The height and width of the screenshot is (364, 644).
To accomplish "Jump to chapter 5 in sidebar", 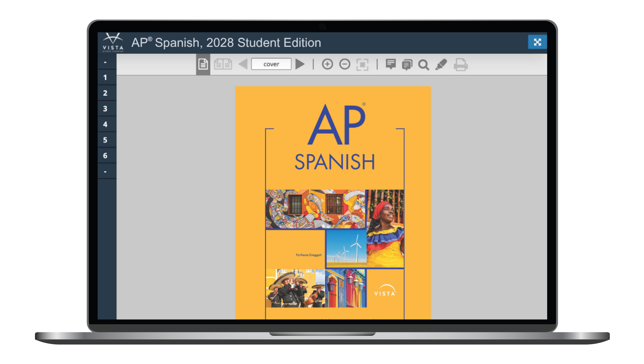I will click(x=107, y=140).
